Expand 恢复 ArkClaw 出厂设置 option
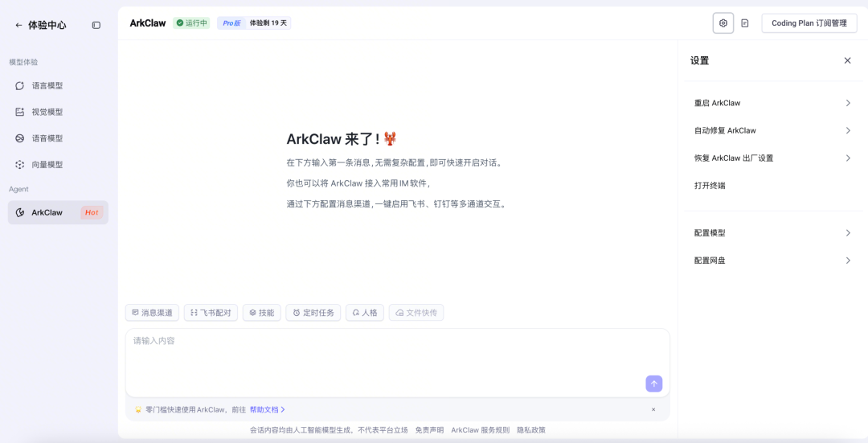This screenshot has height=443, width=868. [x=773, y=158]
